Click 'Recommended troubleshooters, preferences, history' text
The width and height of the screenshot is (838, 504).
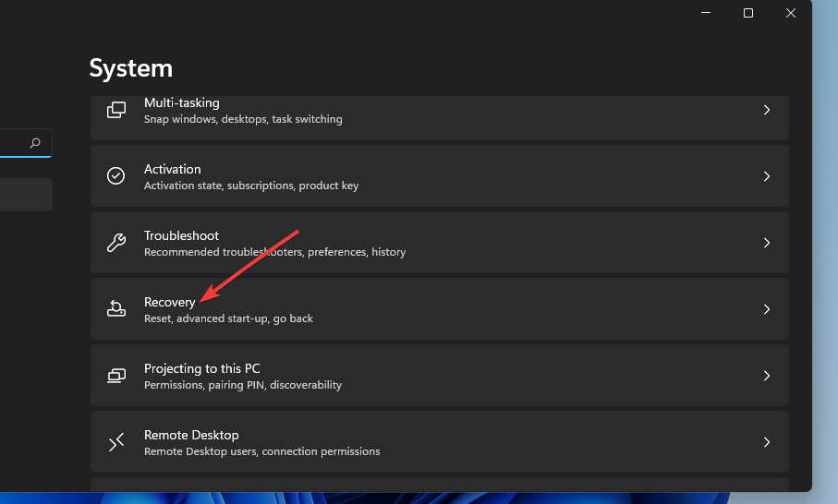pyautogui.click(x=274, y=252)
